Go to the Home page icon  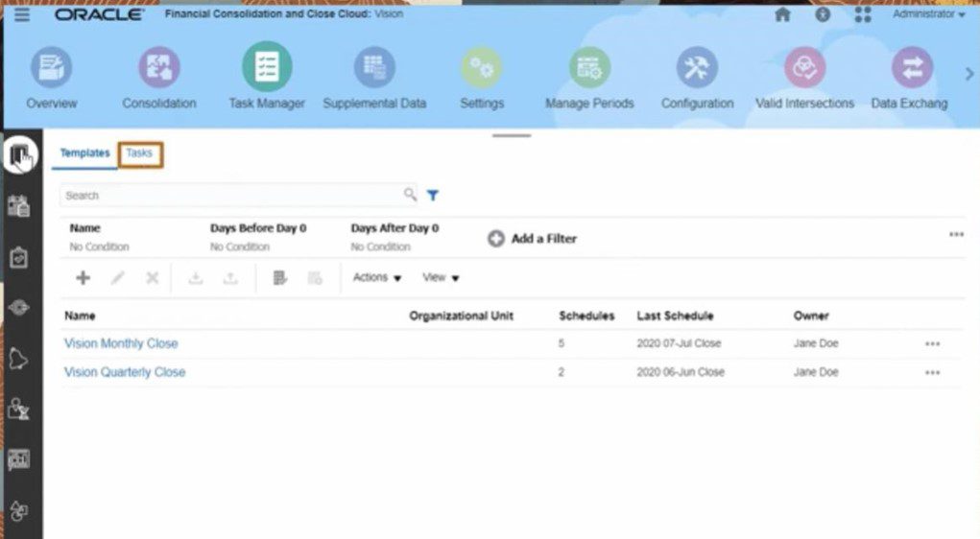point(782,13)
